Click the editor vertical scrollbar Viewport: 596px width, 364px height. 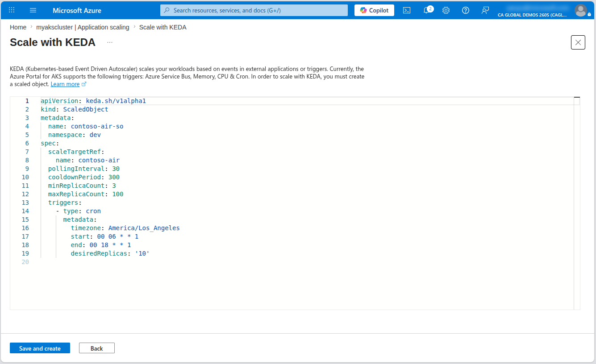tap(577, 203)
